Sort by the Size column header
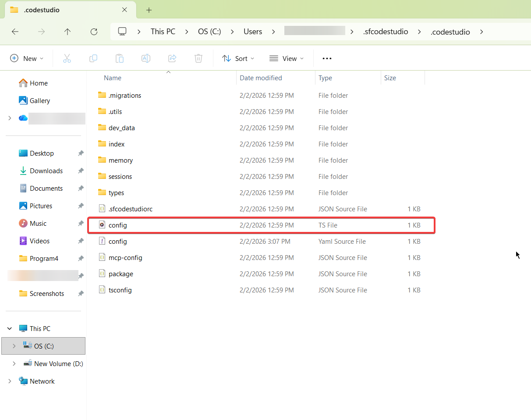Viewport: 531px width, 420px height. (x=390, y=78)
